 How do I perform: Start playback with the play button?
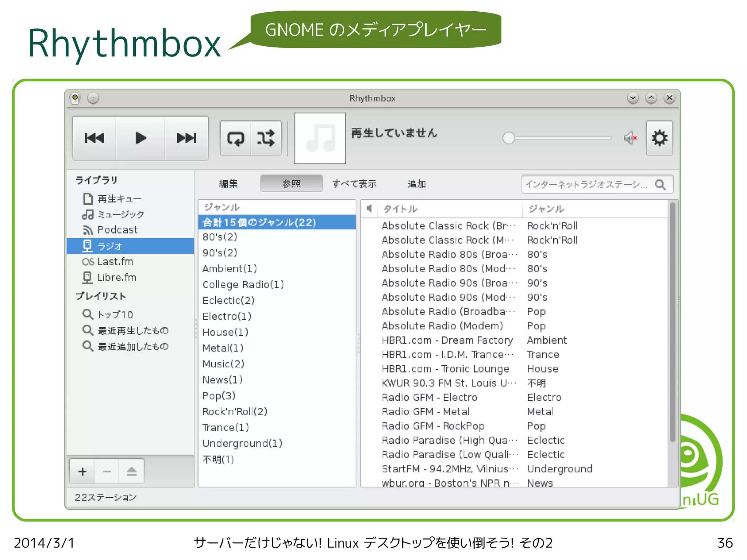click(x=140, y=138)
